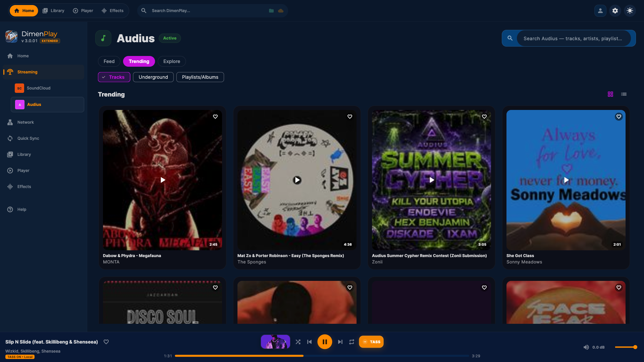
Task: Adjust the volume slider
Action: [x=626, y=347]
